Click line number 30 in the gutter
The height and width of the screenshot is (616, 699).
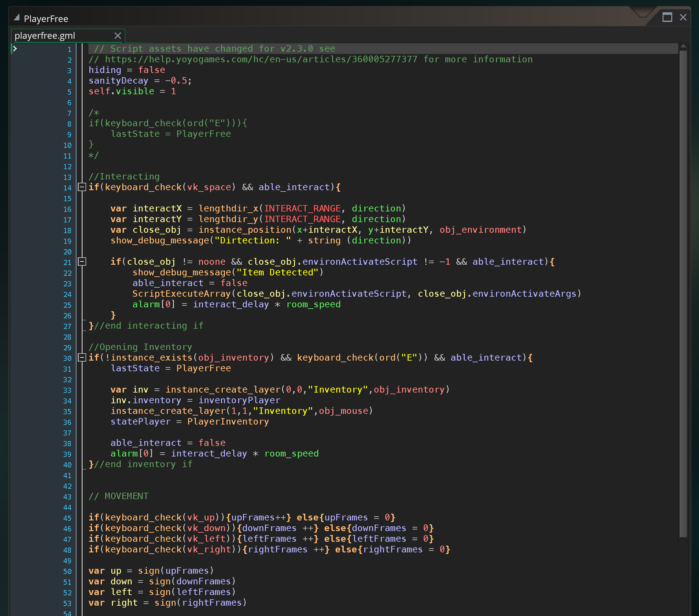tap(67, 358)
